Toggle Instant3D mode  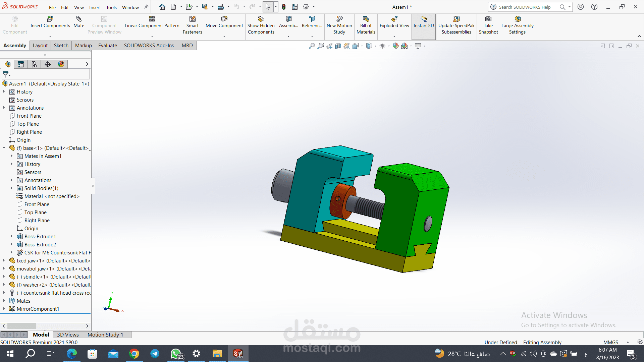pos(424,27)
